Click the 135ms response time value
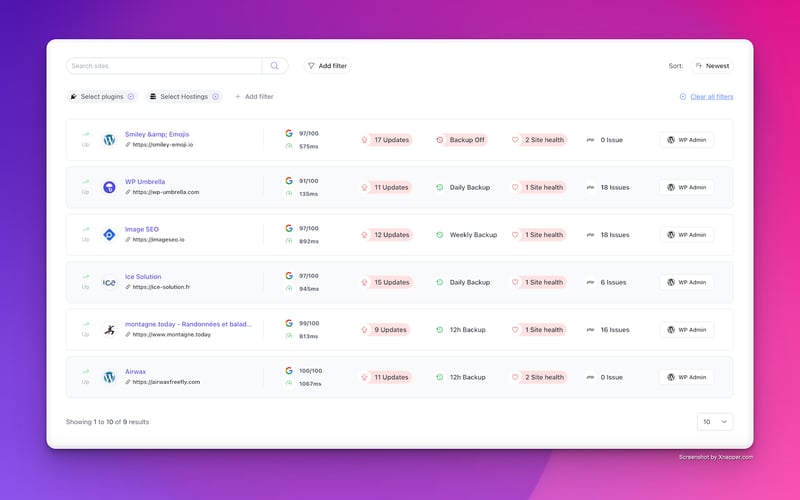The width and height of the screenshot is (800, 500). pos(309,194)
